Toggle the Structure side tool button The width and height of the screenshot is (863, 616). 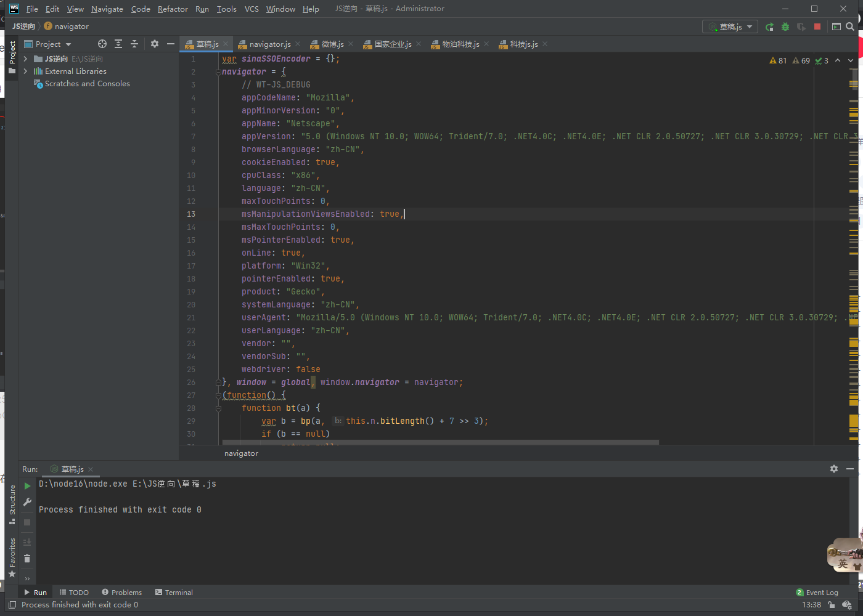[12, 505]
